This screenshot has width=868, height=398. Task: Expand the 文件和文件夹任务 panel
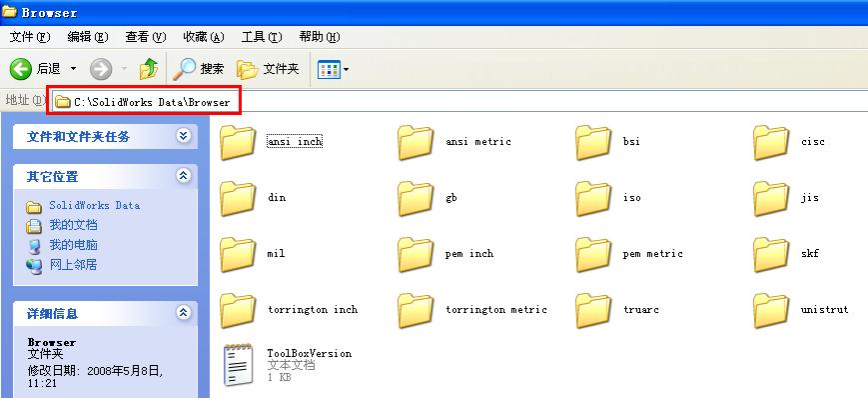point(183,136)
